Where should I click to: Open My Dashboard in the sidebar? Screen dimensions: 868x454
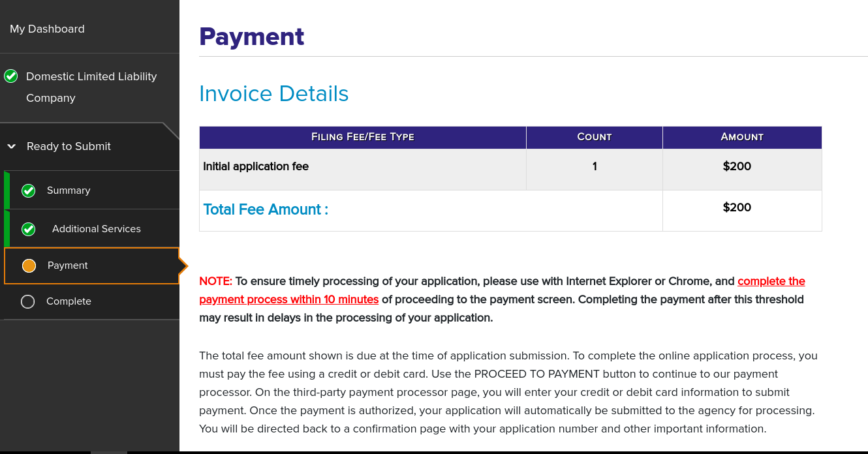(x=47, y=29)
